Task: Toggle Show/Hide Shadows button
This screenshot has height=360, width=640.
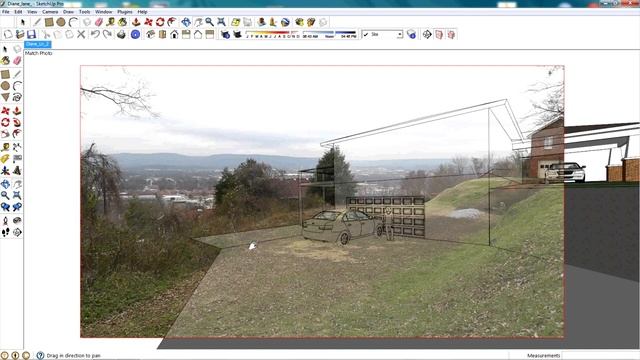Action: pos(237,34)
